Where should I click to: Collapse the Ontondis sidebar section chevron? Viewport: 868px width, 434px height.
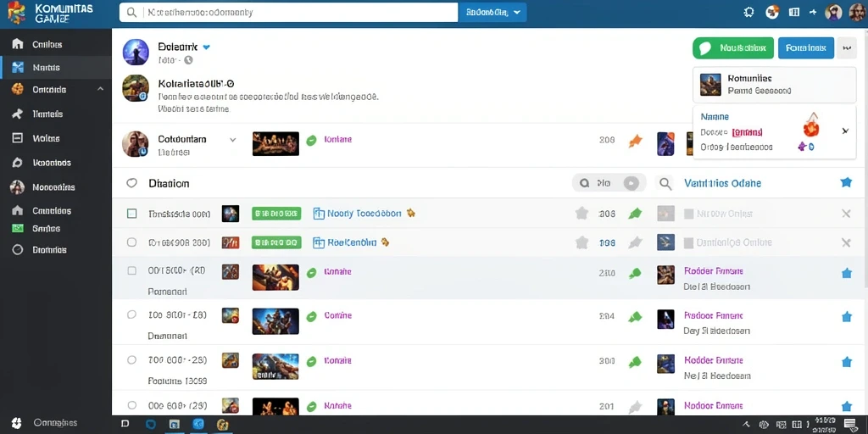pos(100,88)
